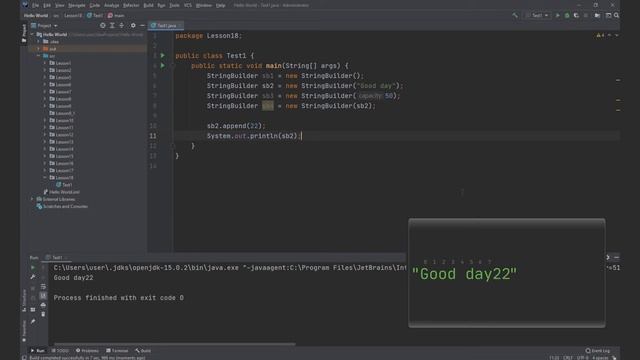Build the project using the hammer icon
Screen dimensions: 640x360
coord(515,16)
